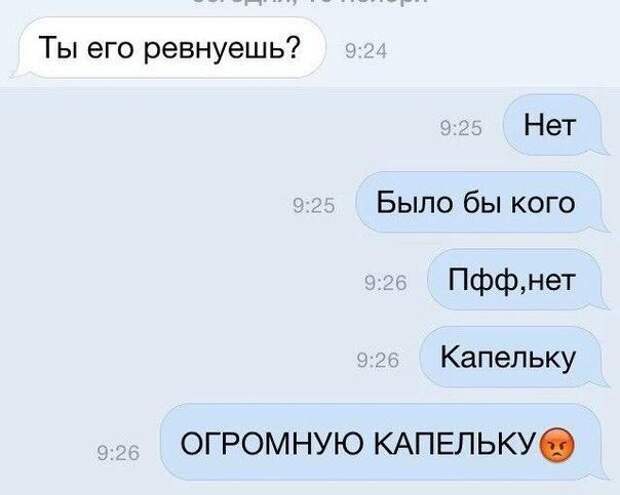620x495 pixels.
Task: Select the 'Ты его ревнуешь?' message bubble
Action: pos(170,48)
